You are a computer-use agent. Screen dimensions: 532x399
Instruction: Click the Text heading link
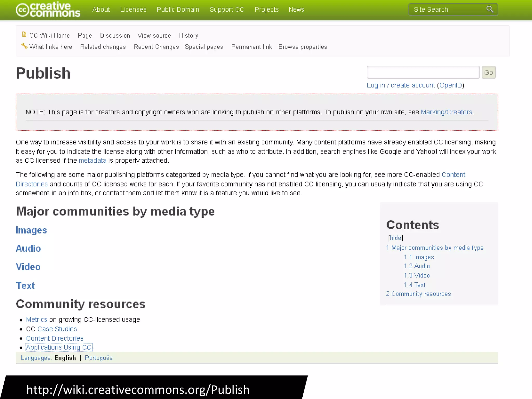(25, 285)
